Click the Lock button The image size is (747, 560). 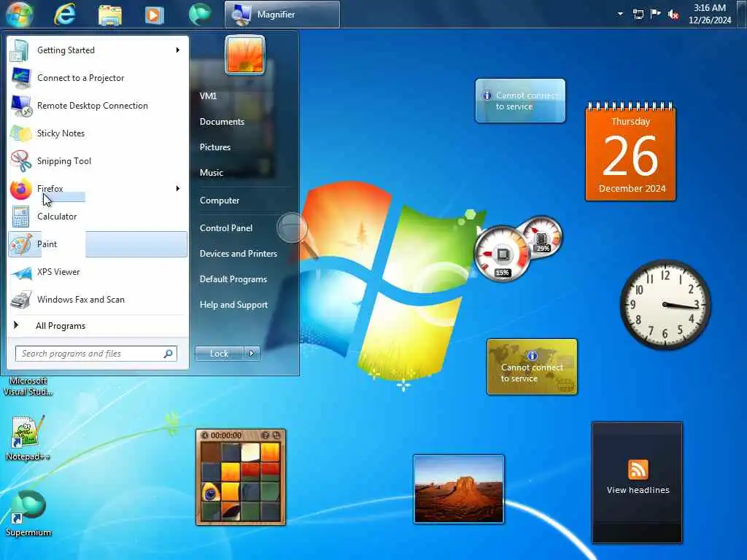(x=219, y=354)
